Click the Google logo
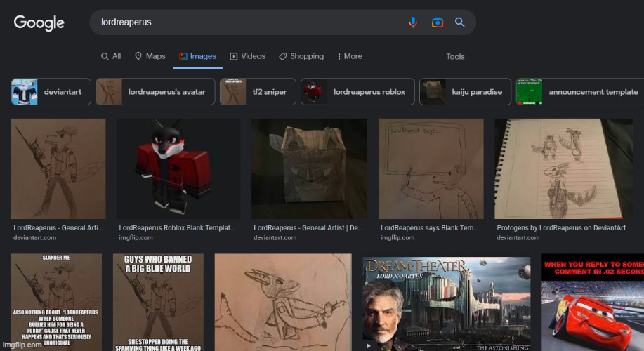The width and height of the screenshot is (644, 351). 39,22
